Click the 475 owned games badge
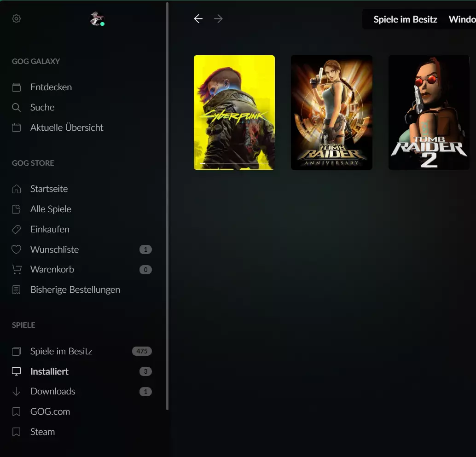The height and width of the screenshot is (457, 476). [142, 352]
